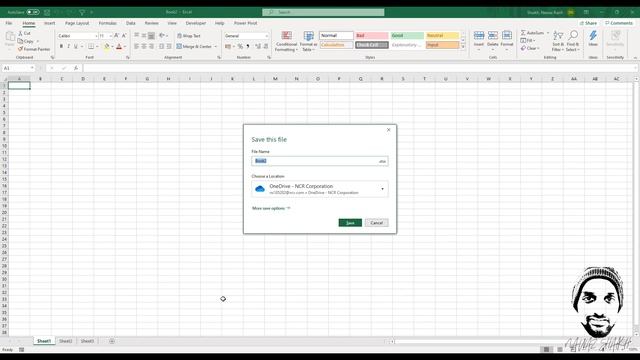Select the Format Painter tool

pyautogui.click(x=34, y=49)
